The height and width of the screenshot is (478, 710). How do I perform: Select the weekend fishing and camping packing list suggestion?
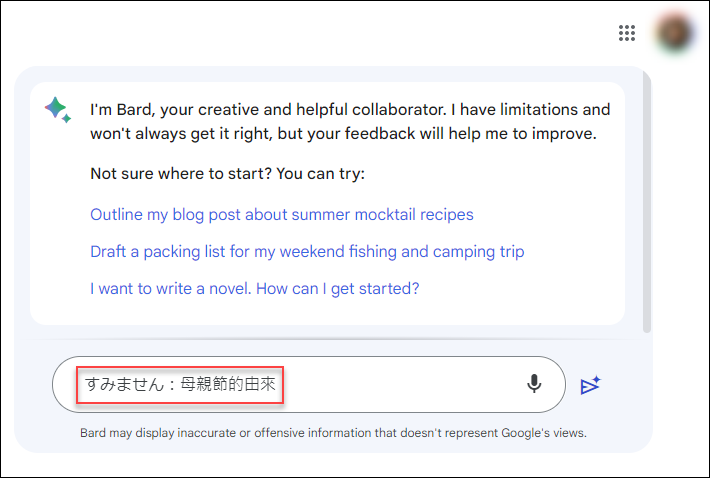pos(307,252)
